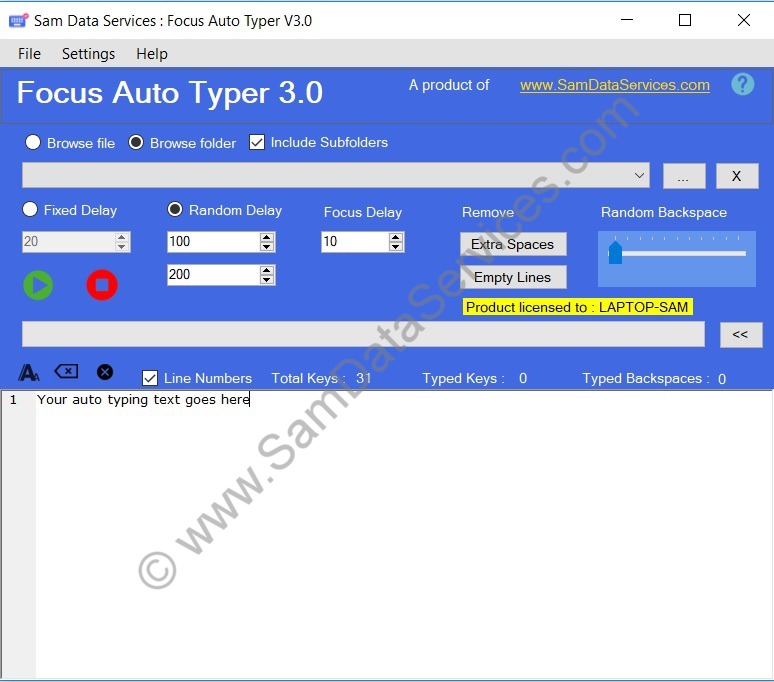Click the Random Backspace slider thumb
The height and width of the screenshot is (682, 774).
click(x=615, y=252)
